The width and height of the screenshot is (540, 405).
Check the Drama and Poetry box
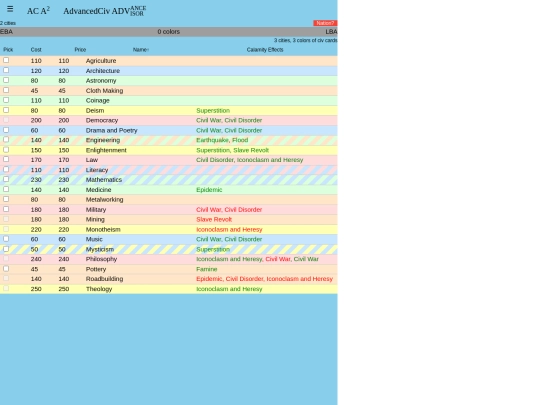click(x=6, y=130)
